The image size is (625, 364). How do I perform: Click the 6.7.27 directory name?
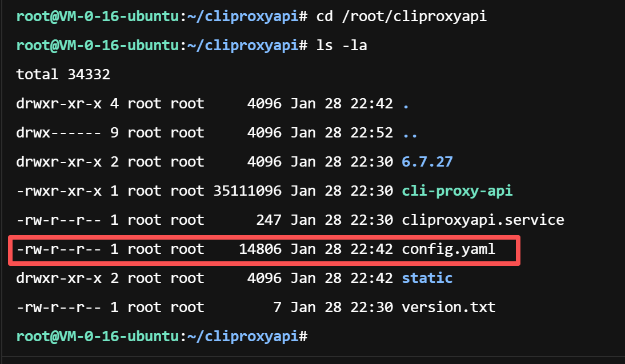pyautogui.click(x=427, y=161)
